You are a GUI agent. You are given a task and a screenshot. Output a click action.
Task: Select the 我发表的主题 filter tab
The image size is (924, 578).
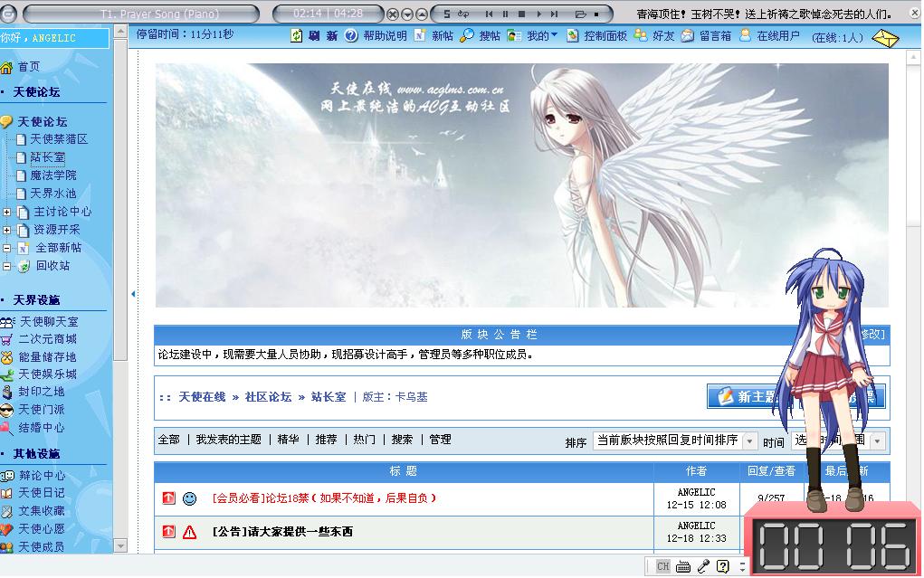229,440
